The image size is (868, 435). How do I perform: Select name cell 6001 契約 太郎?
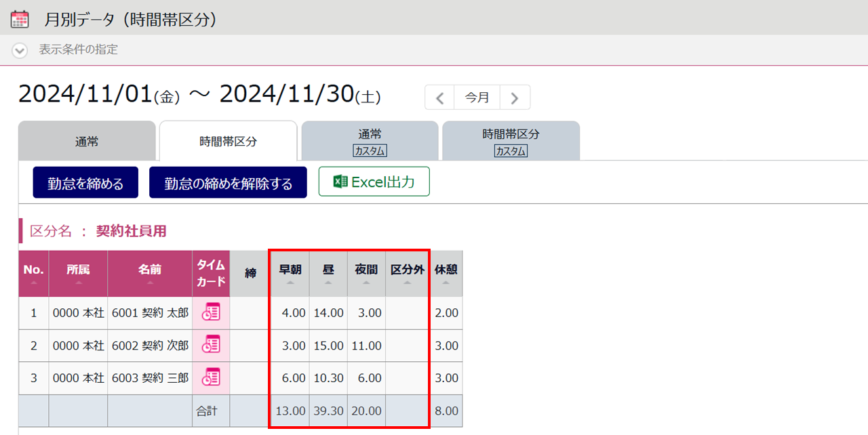point(150,313)
